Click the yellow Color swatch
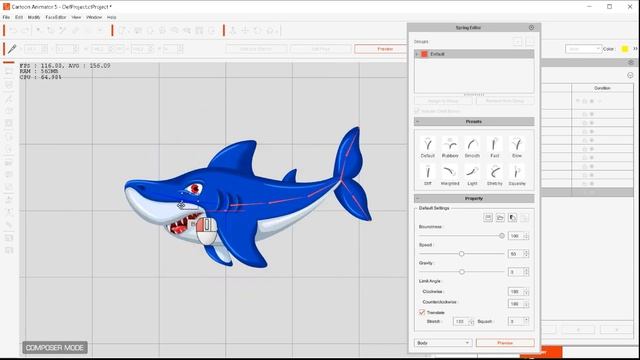This screenshot has width=640, height=360. tap(624, 49)
